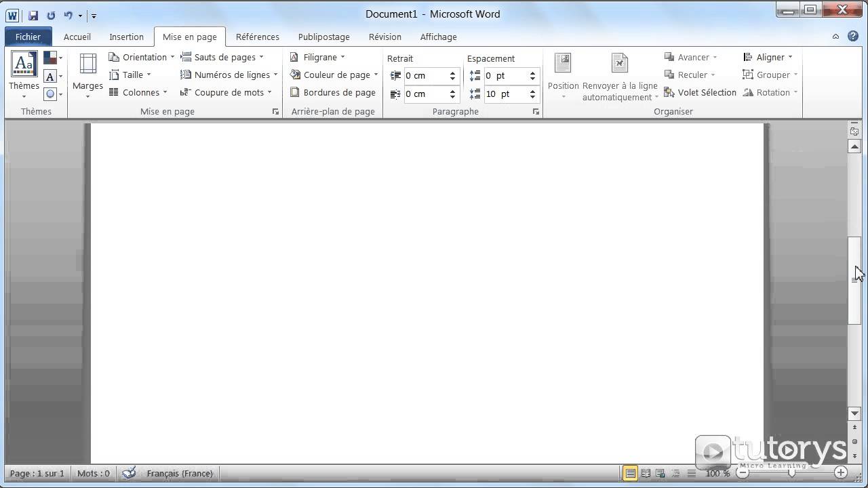Adjust spacing before spinner arrows
The width and height of the screenshot is (868, 488).
[x=533, y=76]
